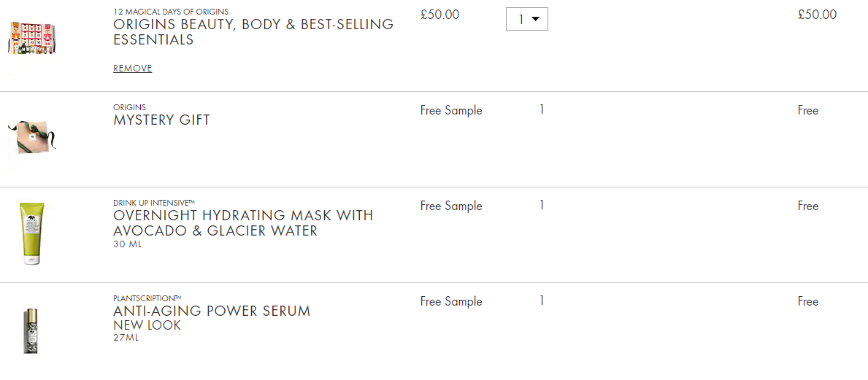
Task: Click the £50.00 line total on the far right
Action: tap(817, 15)
